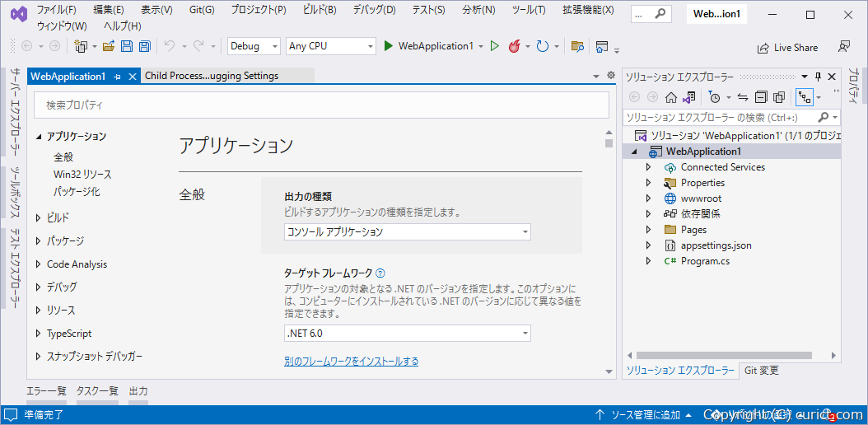Switch to Git 変更 tab

point(761,370)
